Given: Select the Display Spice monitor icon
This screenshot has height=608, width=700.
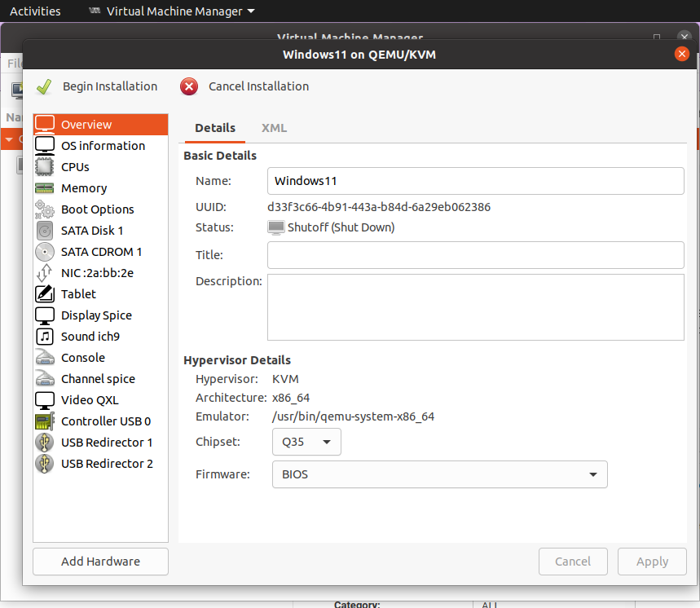Looking at the screenshot, I should [45, 315].
